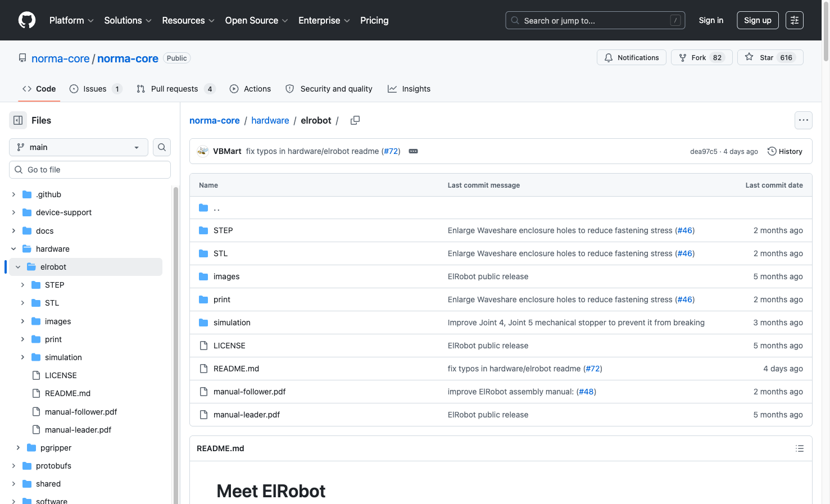Screen dimensions: 830x504
Task: Collapse the Files side panel icon
Action: pos(18,120)
